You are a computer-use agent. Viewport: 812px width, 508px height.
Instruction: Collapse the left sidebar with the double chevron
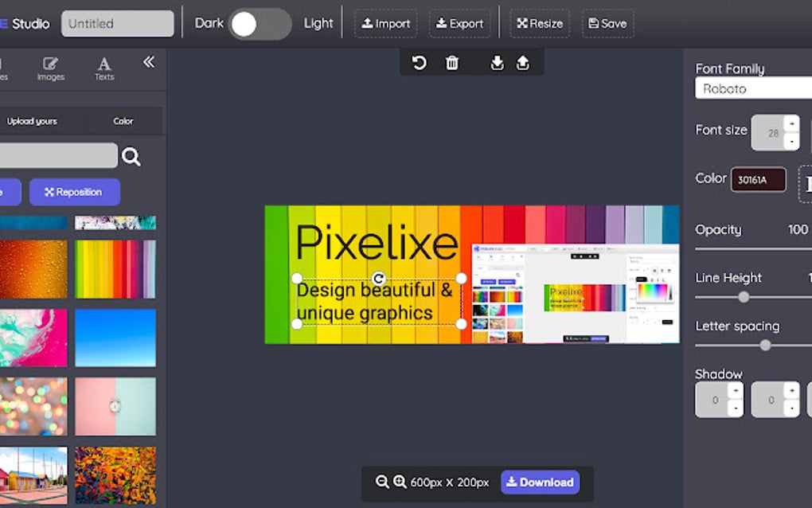[149, 61]
